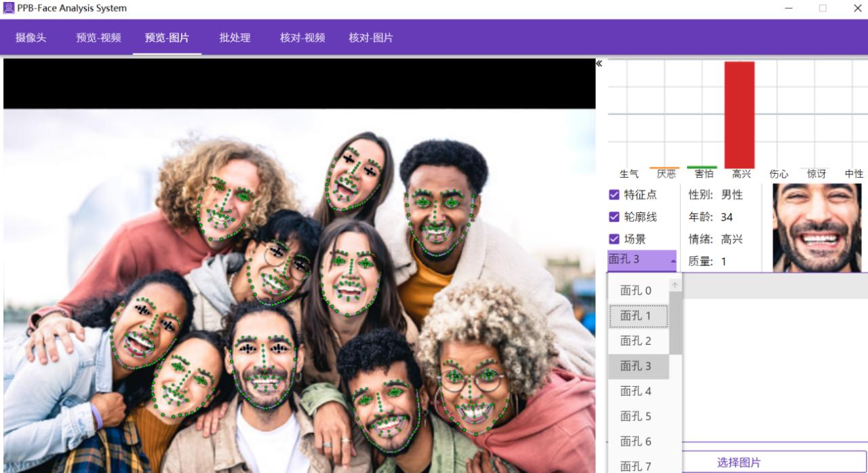Open the 面孔 3 combo box
Viewport: 868px width, 473px height.
(x=642, y=259)
